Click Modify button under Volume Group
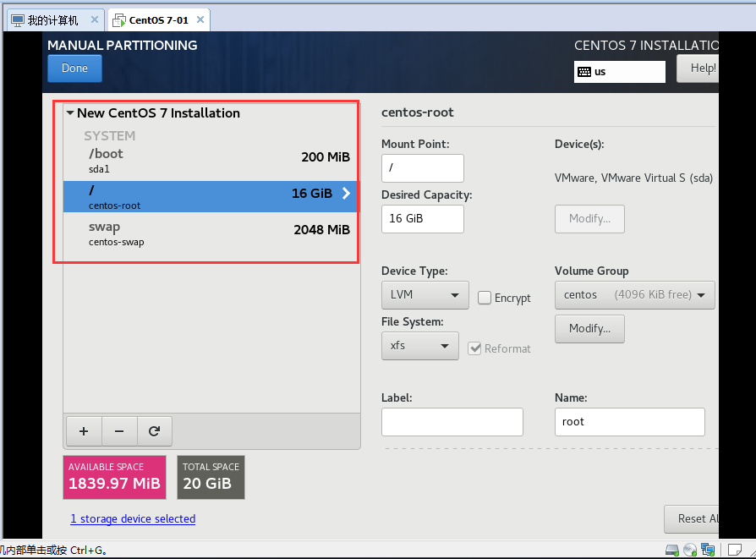The width and height of the screenshot is (756, 559). [x=589, y=329]
